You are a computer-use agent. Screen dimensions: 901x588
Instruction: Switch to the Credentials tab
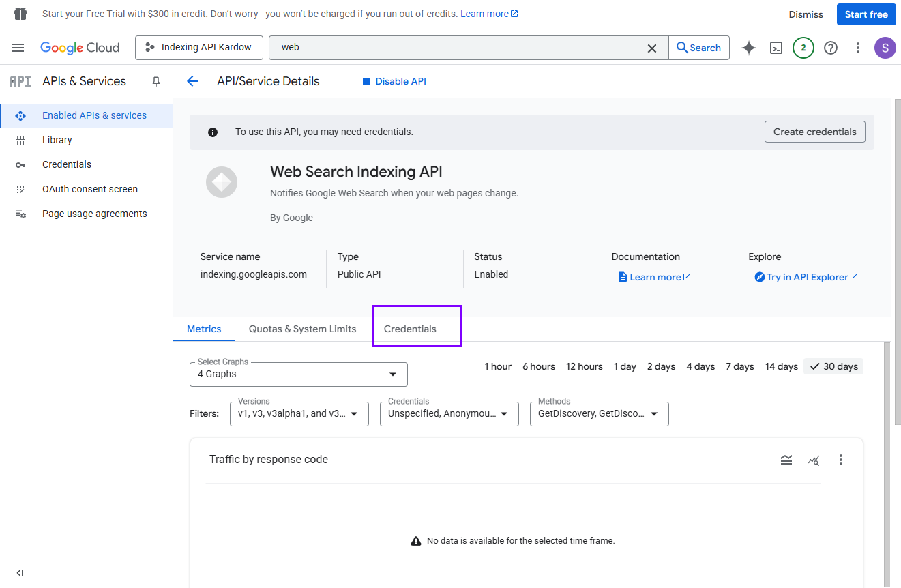410,329
